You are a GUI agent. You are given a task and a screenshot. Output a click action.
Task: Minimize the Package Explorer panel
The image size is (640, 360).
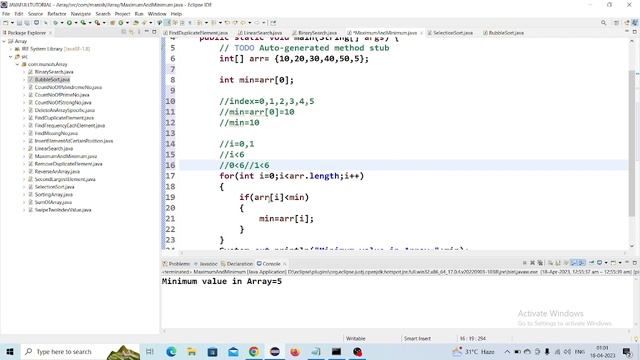147,32
